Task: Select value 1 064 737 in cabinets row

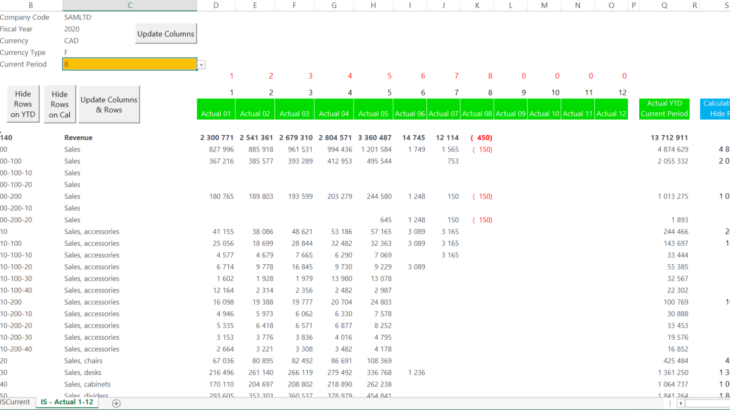Action: click(x=673, y=384)
